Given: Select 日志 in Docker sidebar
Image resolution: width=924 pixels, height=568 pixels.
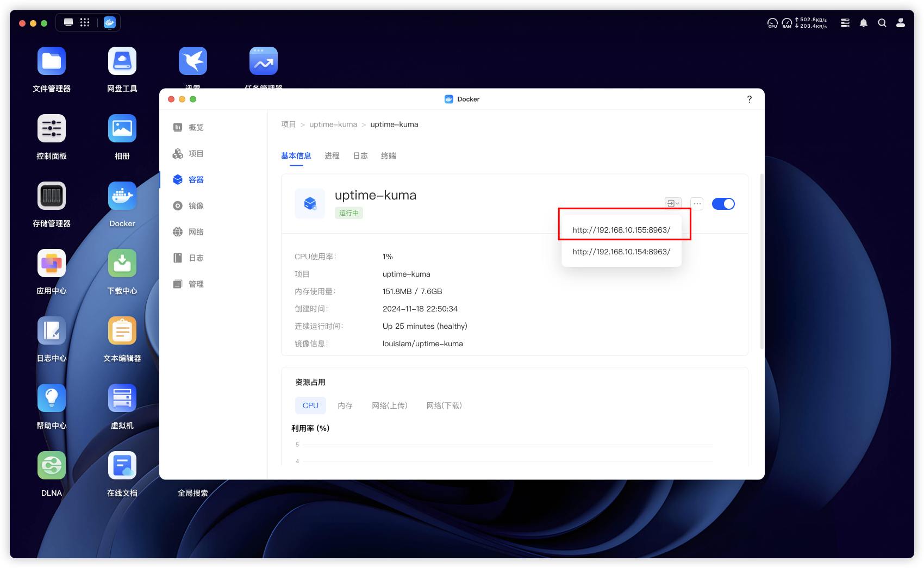Looking at the screenshot, I should pos(188,258).
